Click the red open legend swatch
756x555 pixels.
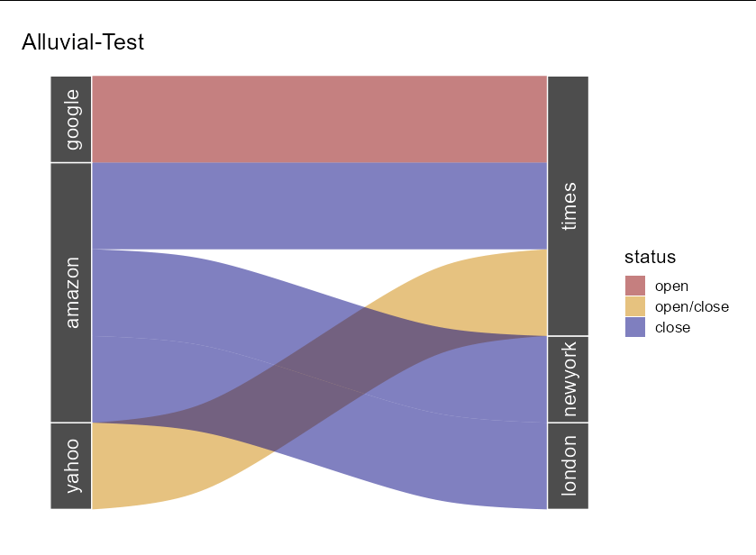635,286
